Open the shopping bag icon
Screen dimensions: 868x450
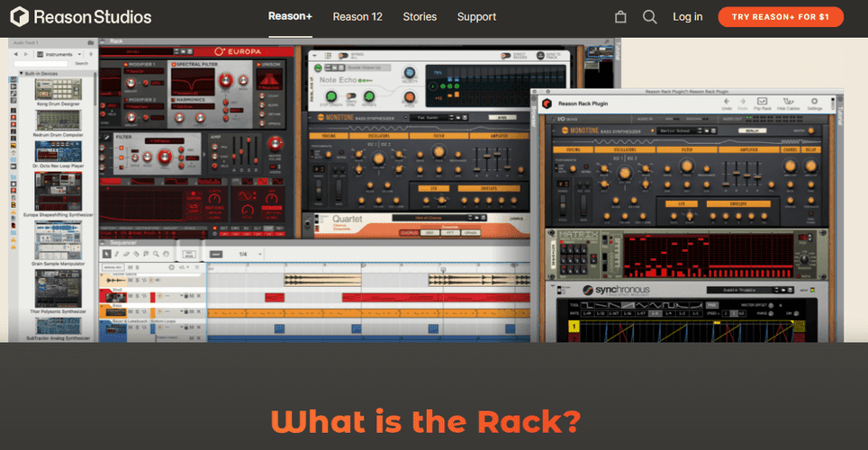tap(620, 16)
